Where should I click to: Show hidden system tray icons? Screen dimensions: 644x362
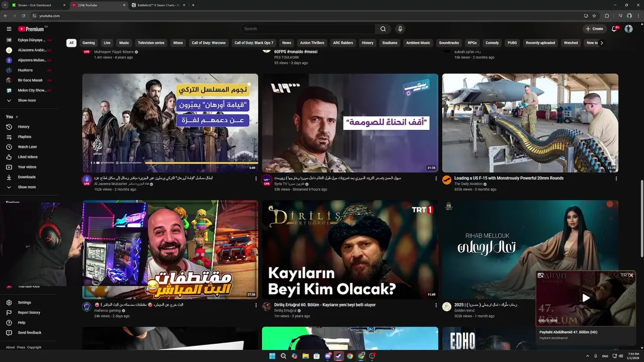coord(588,356)
